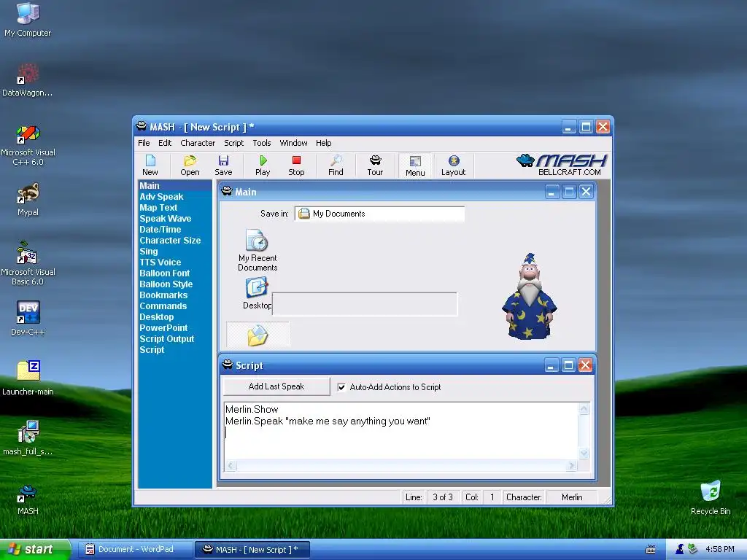
Task: Select Main in the sidebar list
Action: [175, 186]
